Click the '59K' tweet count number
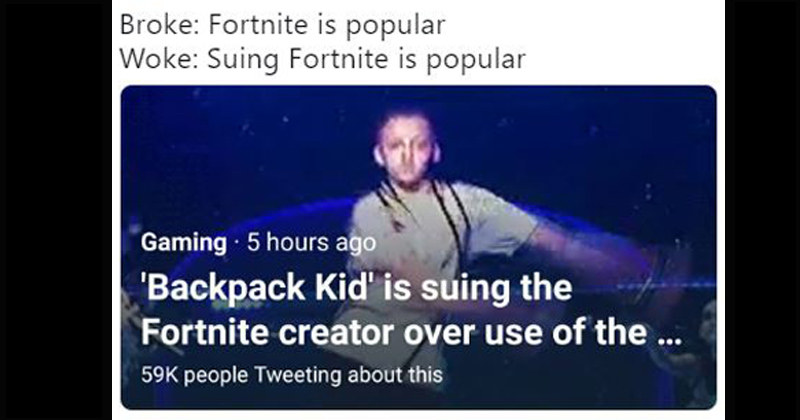Image resolution: width=800 pixels, height=420 pixels. point(160,375)
